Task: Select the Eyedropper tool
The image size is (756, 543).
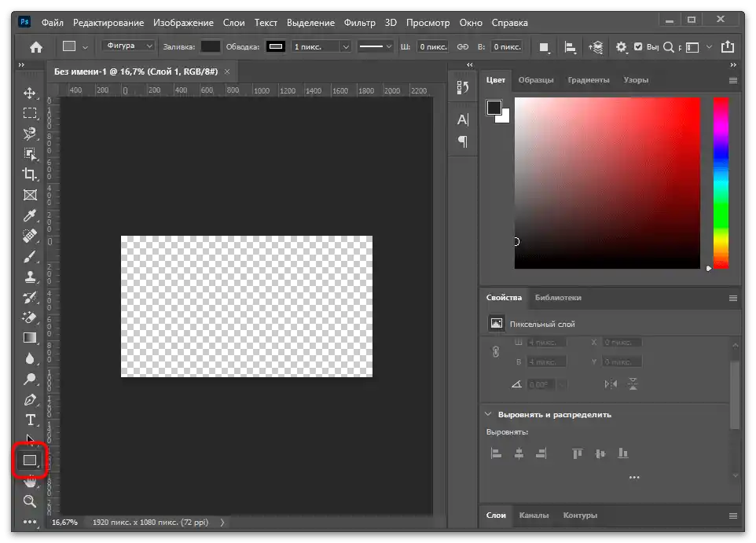Action: click(30, 215)
